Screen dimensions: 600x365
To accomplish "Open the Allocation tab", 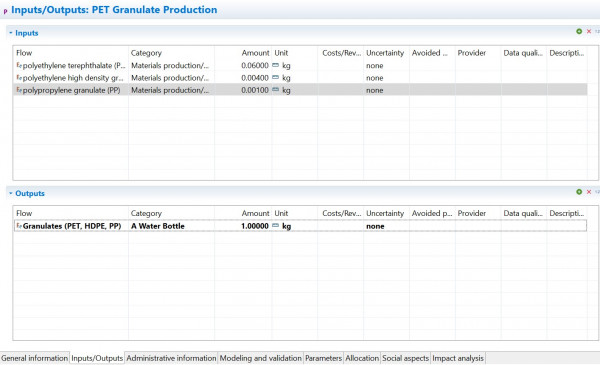I will click(x=362, y=358).
